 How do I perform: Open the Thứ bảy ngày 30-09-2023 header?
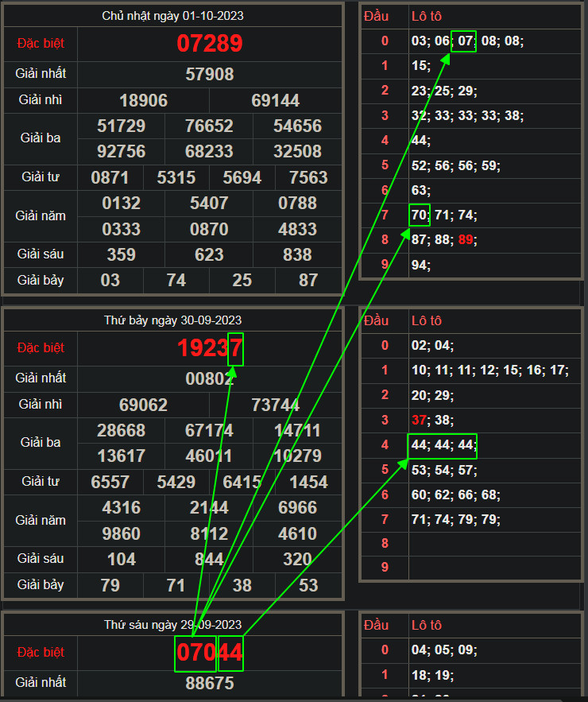173,320
